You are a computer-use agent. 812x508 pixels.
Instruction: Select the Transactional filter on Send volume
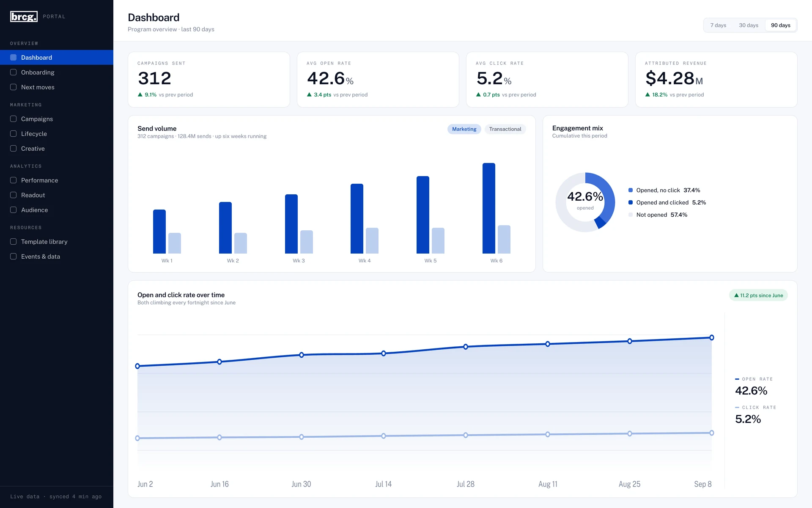click(x=505, y=129)
